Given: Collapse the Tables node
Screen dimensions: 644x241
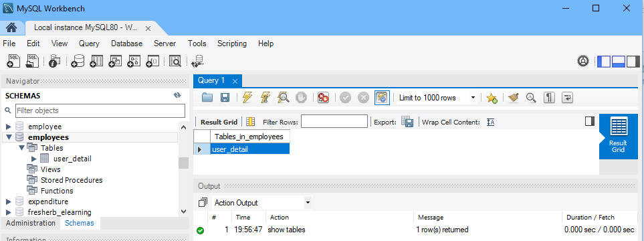Looking at the screenshot, I should tap(21, 148).
